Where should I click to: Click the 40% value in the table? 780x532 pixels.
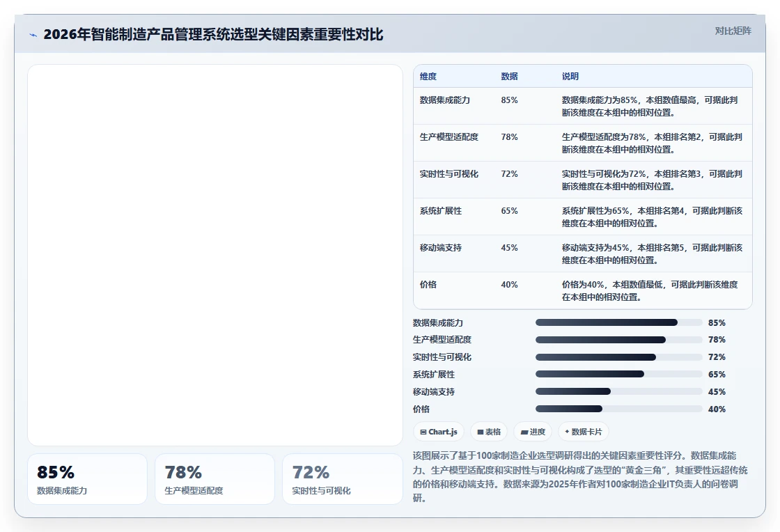[x=509, y=284]
